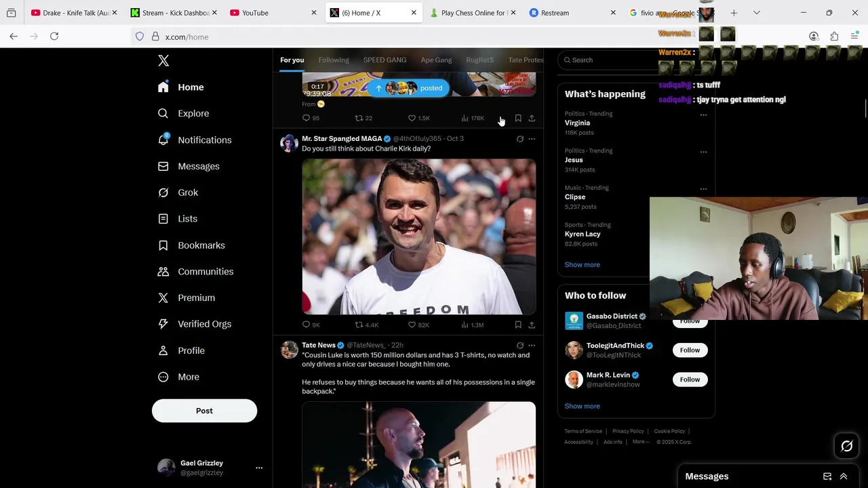The width and height of the screenshot is (868, 488).
Task: Reload the page in browser toolbar
Action: [x=54, y=37]
